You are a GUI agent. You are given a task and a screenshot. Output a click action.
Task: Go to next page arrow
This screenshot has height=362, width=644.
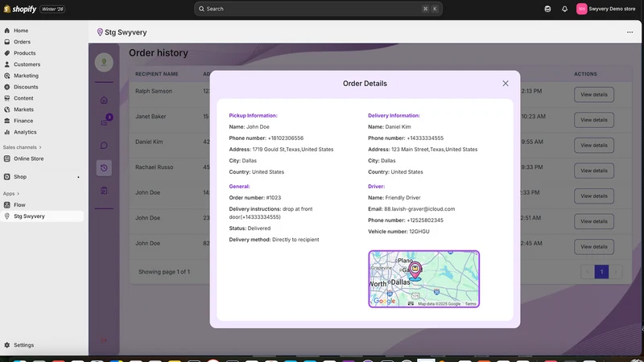tap(615, 272)
